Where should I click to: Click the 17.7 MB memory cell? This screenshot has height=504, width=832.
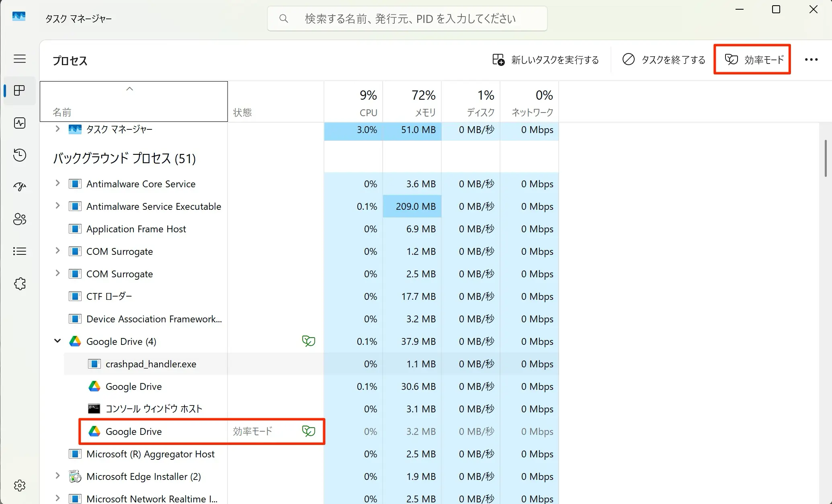click(x=412, y=296)
